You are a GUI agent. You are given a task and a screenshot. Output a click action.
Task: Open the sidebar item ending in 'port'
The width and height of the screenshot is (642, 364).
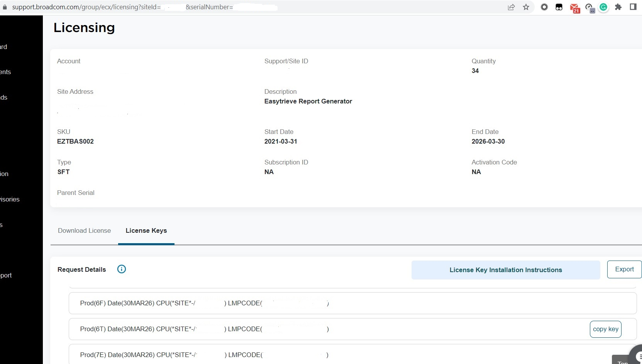pos(6,275)
